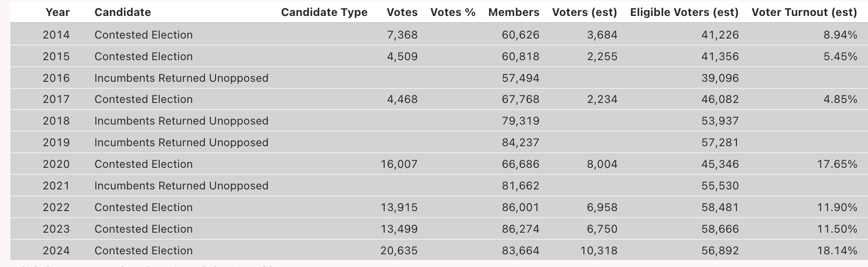Click the Voters (est) column header
The height and width of the screenshot is (267, 868).
(x=584, y=12)
